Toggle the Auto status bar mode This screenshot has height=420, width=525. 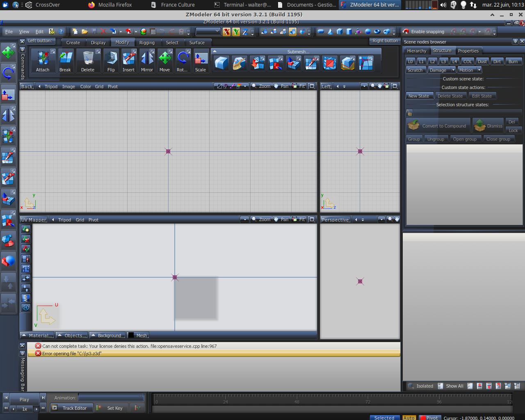click(409, 418)
